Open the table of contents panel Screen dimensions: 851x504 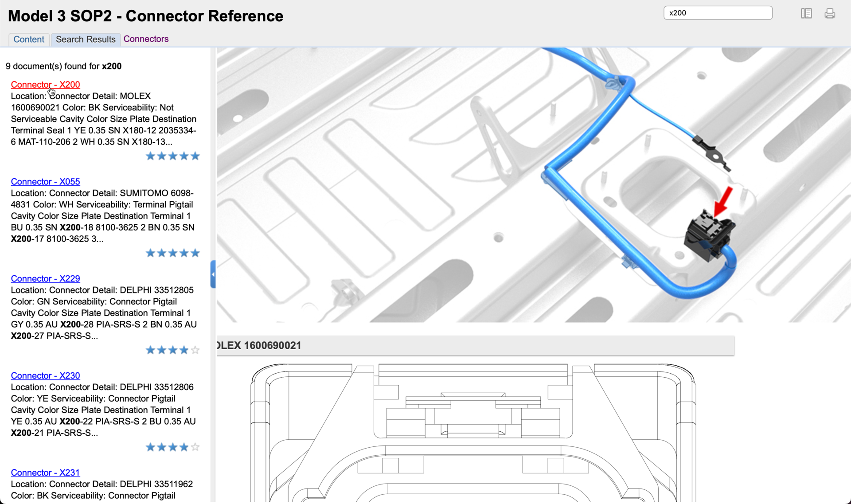[806, 13]
